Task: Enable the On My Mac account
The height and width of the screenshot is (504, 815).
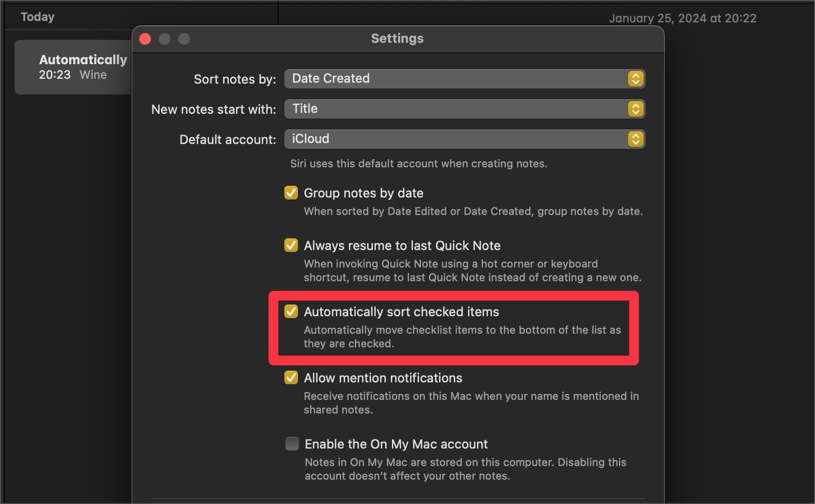Action: [x=292, y=443]
